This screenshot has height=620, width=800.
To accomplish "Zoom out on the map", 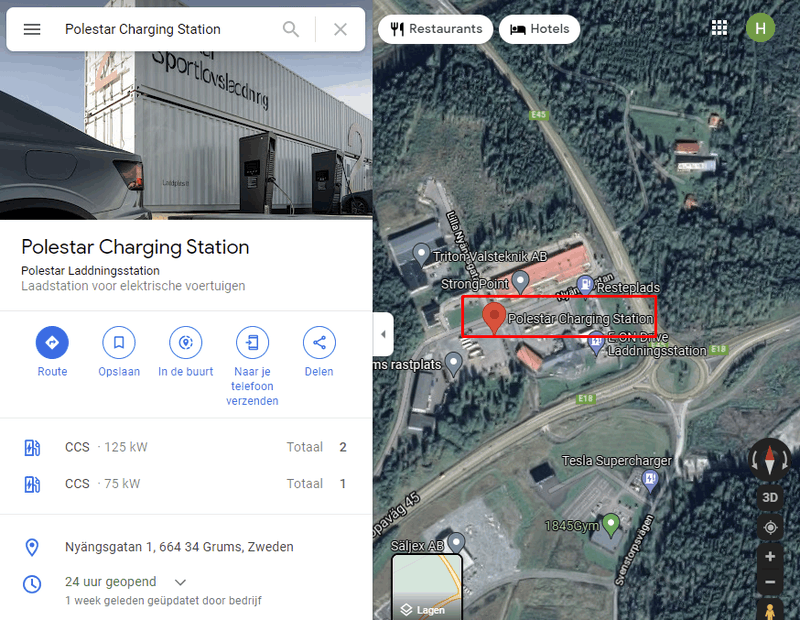I will [770, 582].
